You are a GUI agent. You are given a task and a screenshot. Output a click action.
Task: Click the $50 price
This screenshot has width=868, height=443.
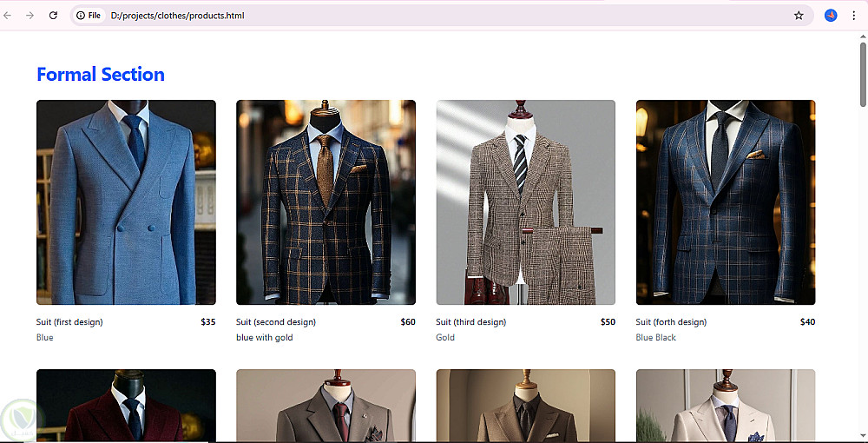tap(608, 322)
